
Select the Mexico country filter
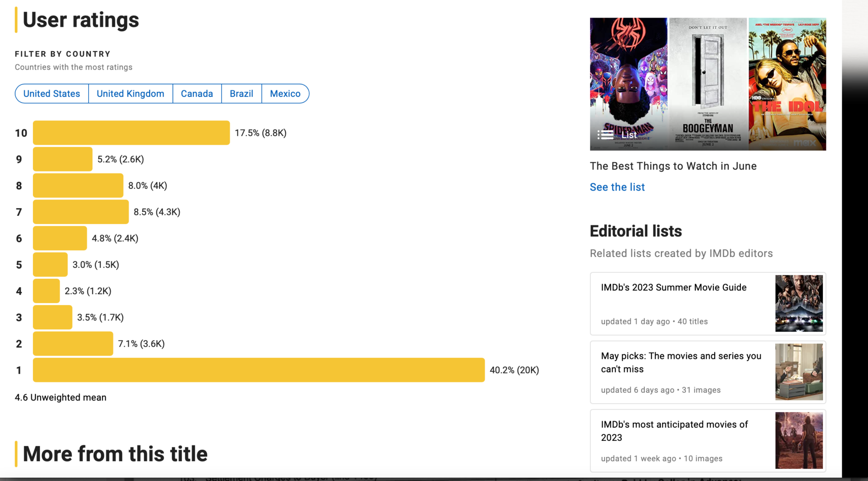pos(285,94)
